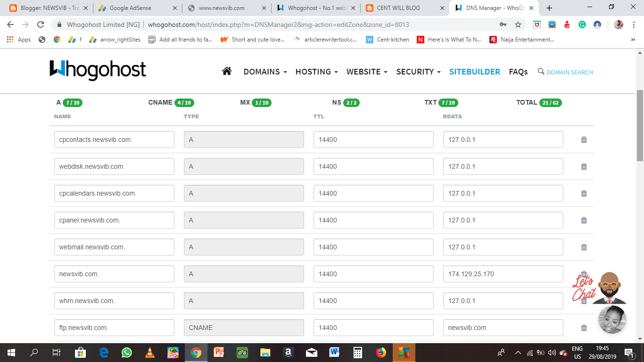Open the Let's Chat widget
This screenshot has height=362, width=644.
tap(599, 288)
